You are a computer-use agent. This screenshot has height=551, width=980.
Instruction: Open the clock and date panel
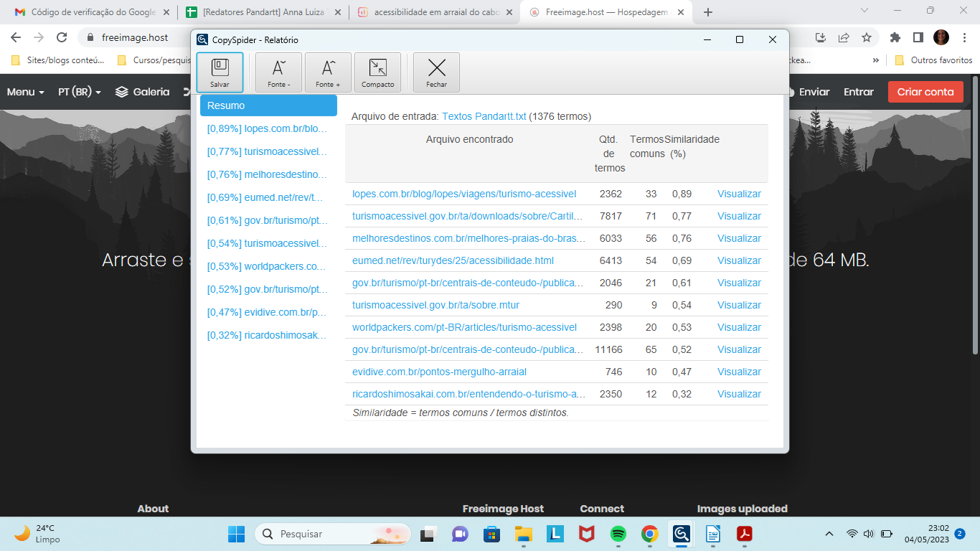coord(927,534)
